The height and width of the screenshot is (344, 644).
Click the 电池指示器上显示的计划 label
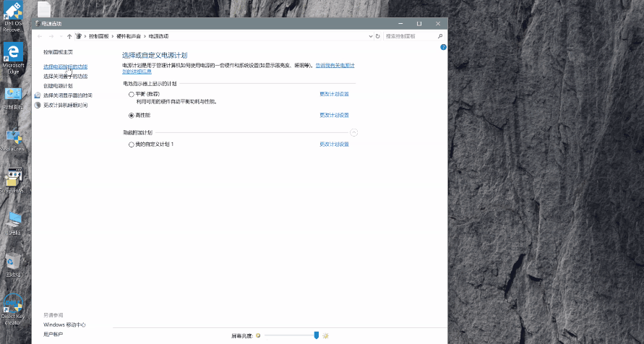(150, 84)
